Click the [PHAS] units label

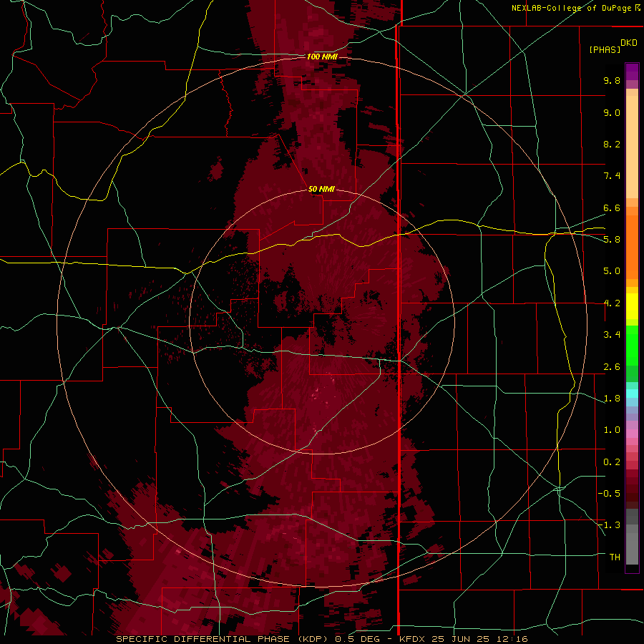(x=605, y=49)
